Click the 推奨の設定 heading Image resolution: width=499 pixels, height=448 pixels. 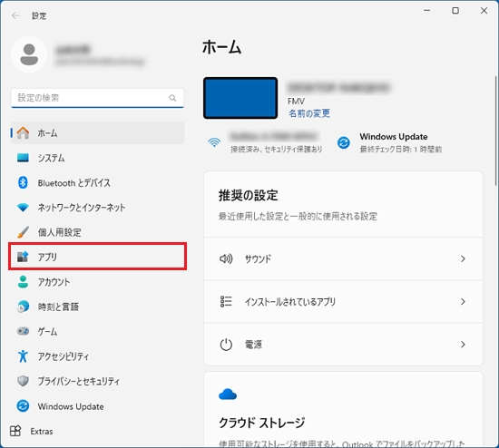coord(249,195)
